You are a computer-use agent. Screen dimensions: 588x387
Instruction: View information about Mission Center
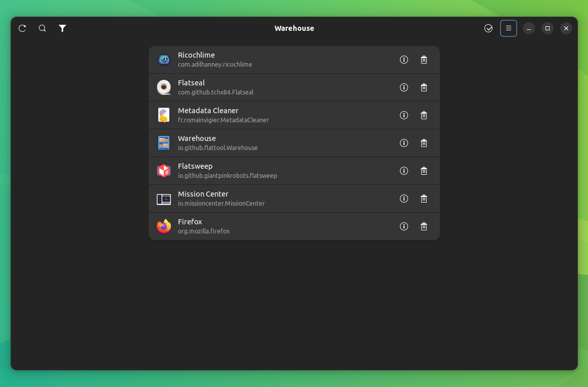pyautogui.click(x=403, y=199)
